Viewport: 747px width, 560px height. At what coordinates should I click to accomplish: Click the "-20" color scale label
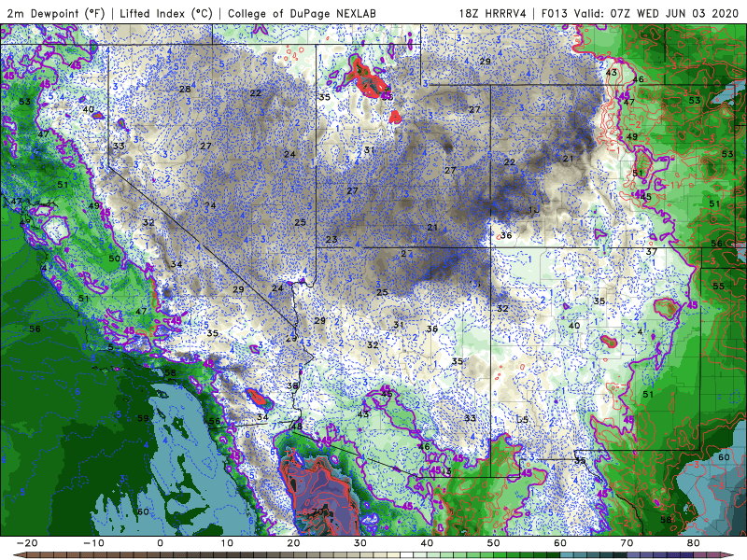tap(27, 543)
